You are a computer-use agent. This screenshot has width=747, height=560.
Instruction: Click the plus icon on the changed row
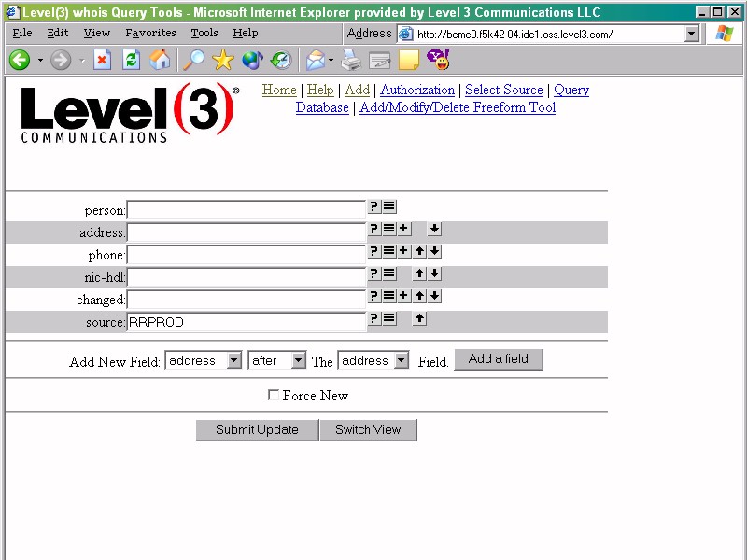click(x=403, y=296)
